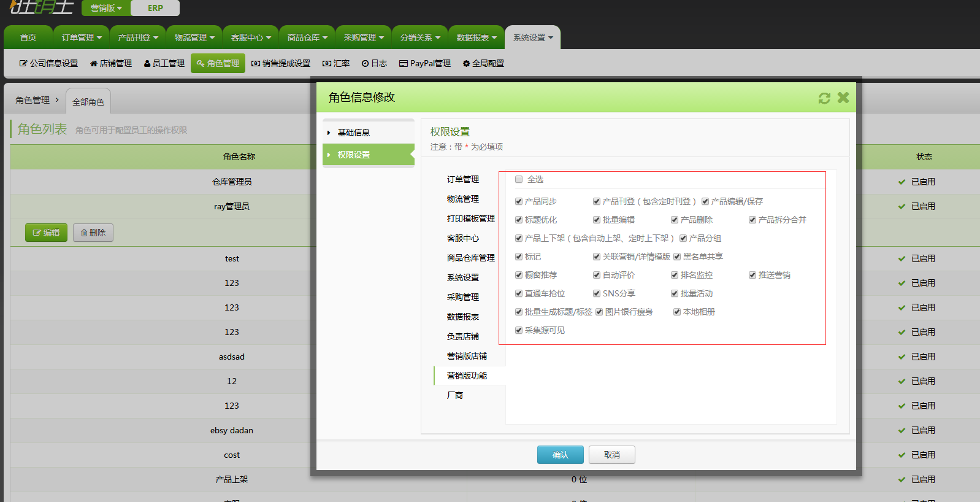Uncheck 产品编辑/保存 permission
Viewport: 980px width, 502px height.
click(705, 201)
